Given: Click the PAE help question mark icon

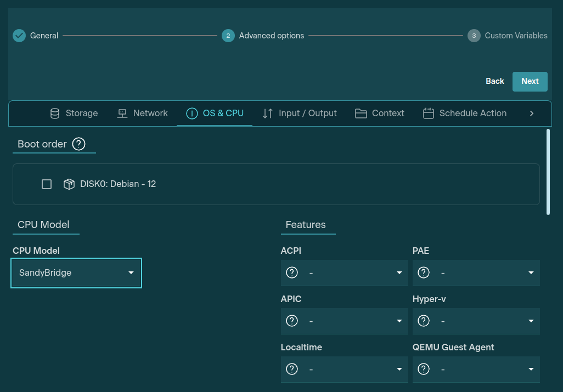Looking at the screenshot, I should (424, 272).
